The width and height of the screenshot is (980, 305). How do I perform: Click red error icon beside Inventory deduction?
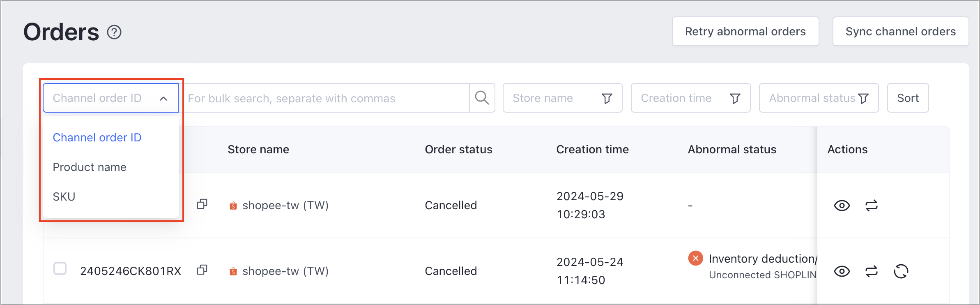pyautogui.click(x=695, y=259)
